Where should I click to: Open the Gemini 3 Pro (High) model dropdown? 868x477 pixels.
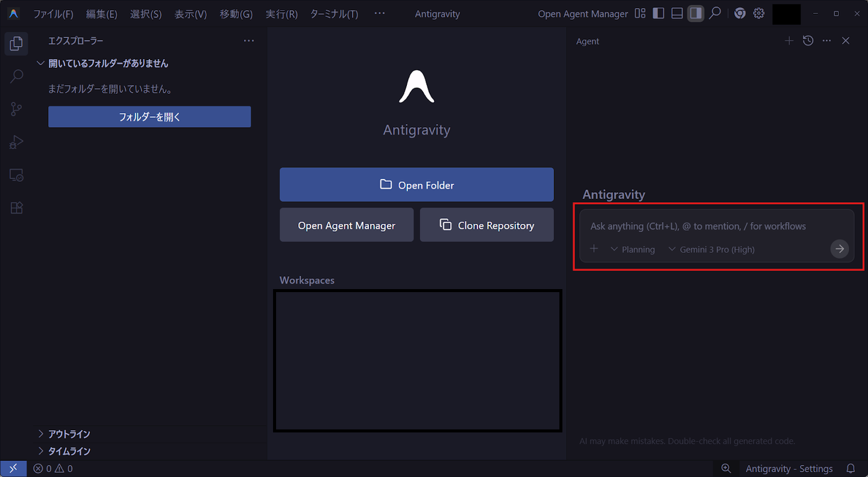tap(711, 249)
